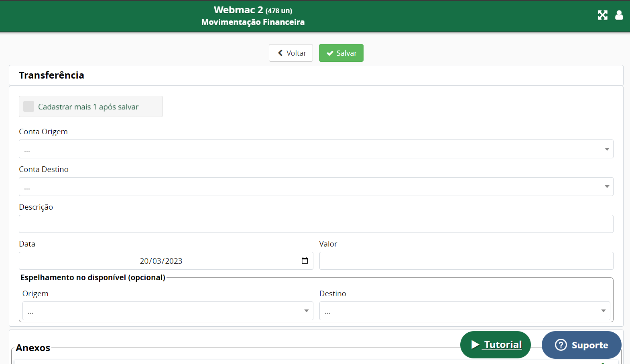Image resolution: width=630 pixels, height=364 pixels.
Task: Open the calendar picker in Data field
Action: 305,261
